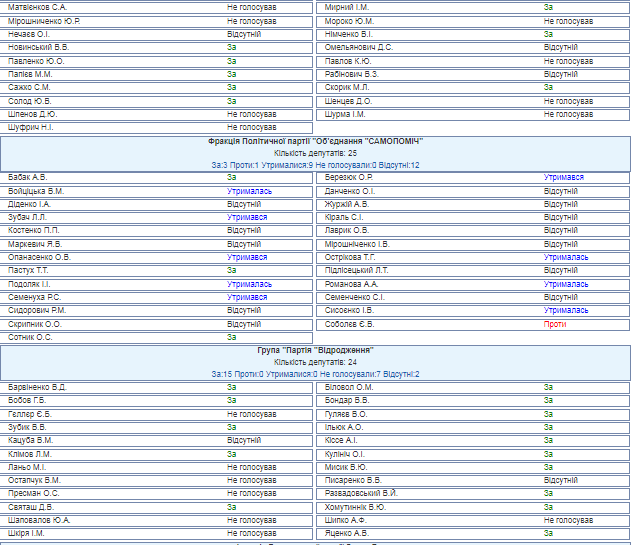Viewport: 635px width, 545px height.
Task: Click the Відродження vote totals summary line
Action: [316, 374]
